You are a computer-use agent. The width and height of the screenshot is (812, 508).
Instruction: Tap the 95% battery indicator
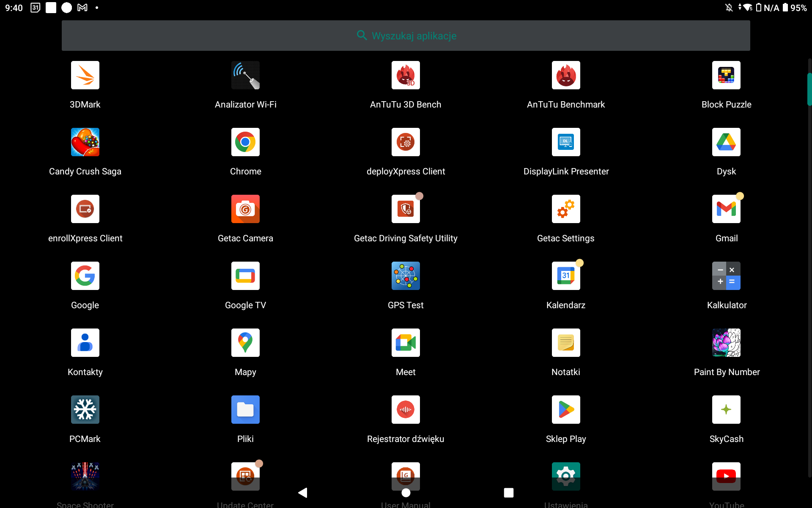794,8
